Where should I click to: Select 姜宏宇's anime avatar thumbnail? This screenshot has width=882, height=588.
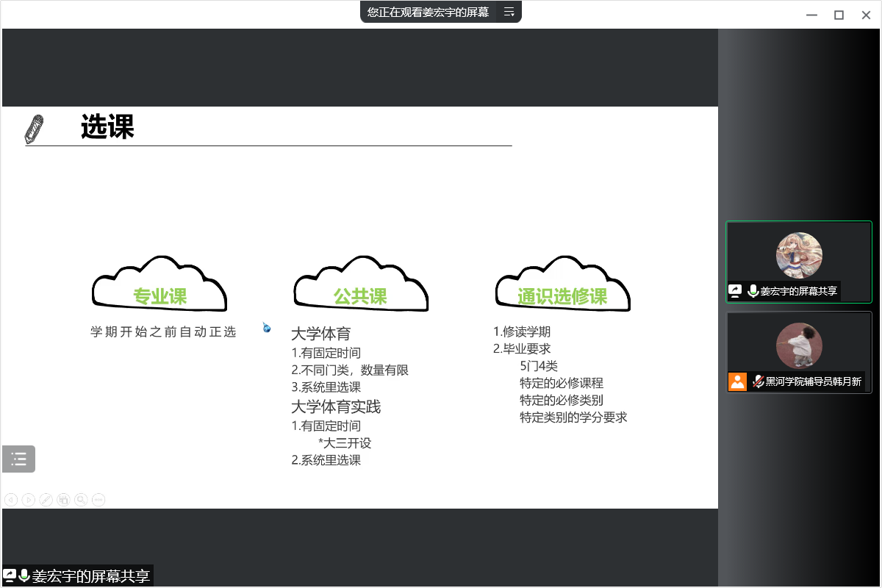799,255
